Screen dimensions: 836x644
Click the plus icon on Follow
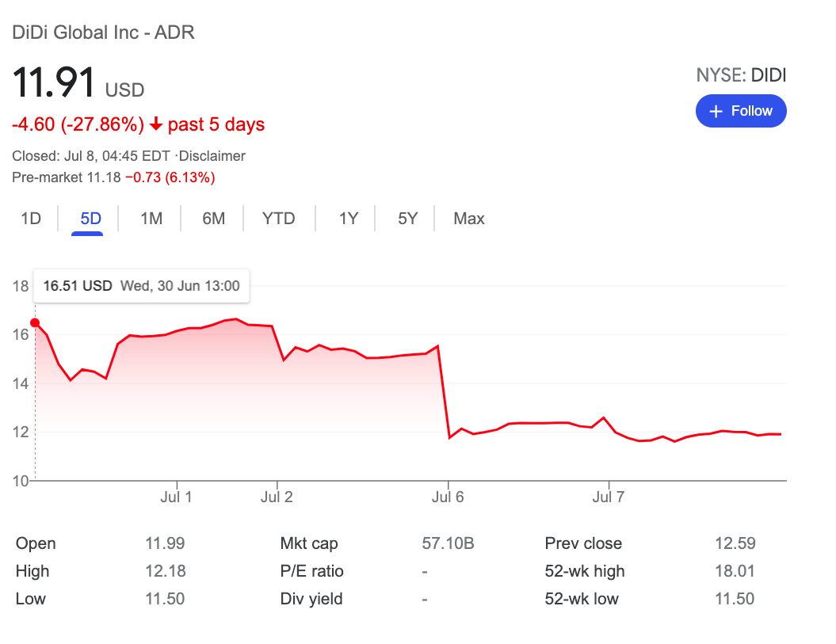[716, 112]
